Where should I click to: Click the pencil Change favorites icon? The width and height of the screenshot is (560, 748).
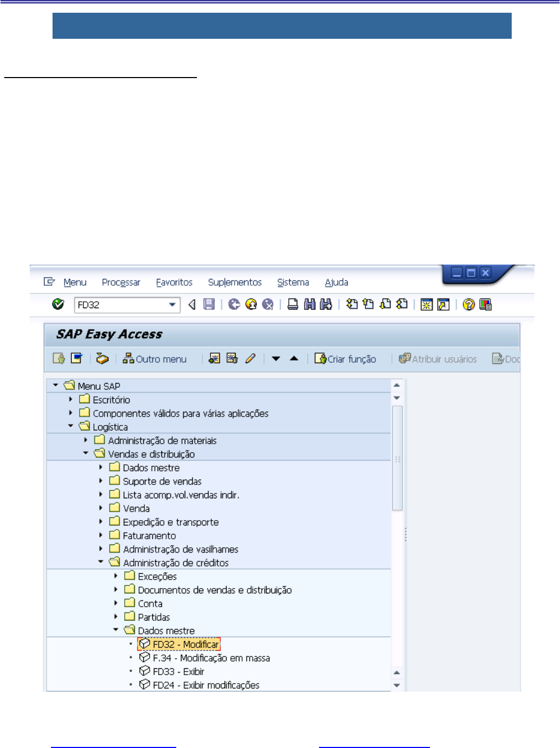251,359
